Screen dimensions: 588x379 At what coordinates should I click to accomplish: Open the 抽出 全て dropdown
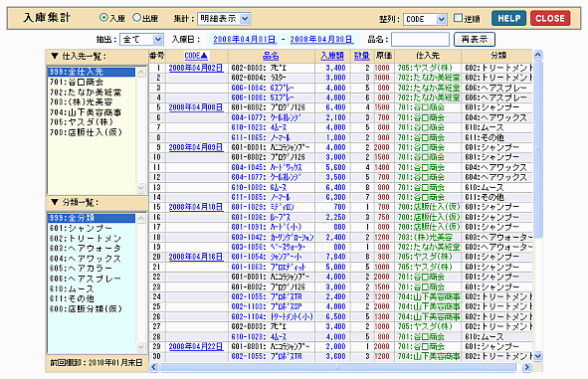point(141,39)
